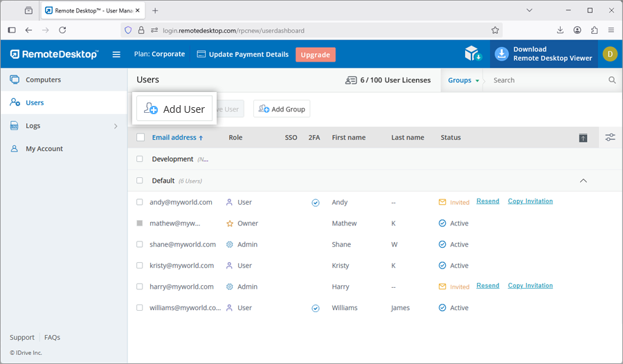Select kristy@myworld.com checkbox
Viewport: 623px width, 364px height.
point(139,265)
